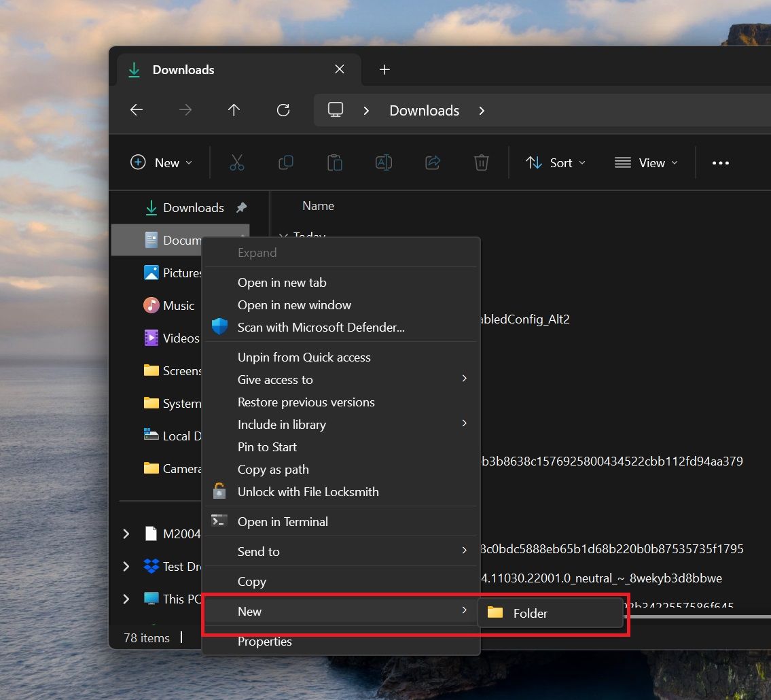
Task: Refresh the Downloads folder view
Action: (283, 110)
